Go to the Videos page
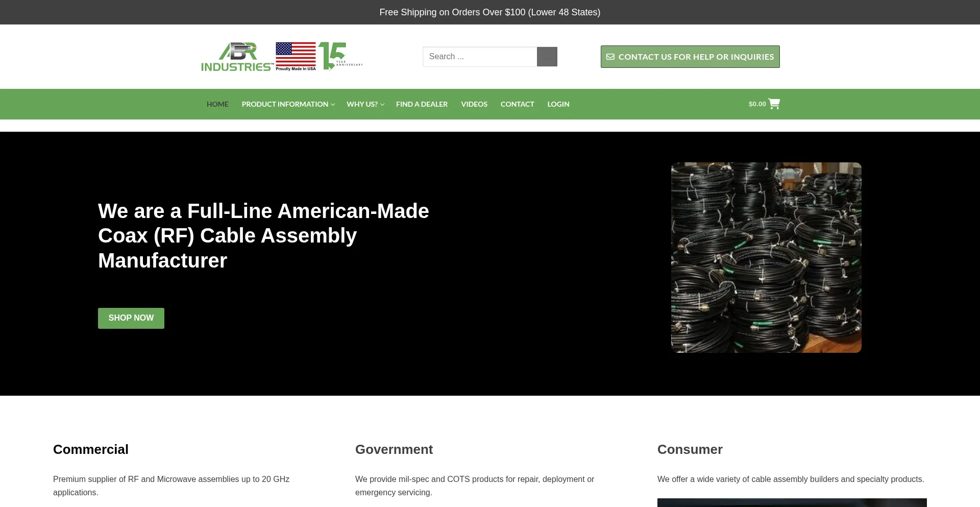This screenshot has width=980, height=507. [x=474, y=104]
